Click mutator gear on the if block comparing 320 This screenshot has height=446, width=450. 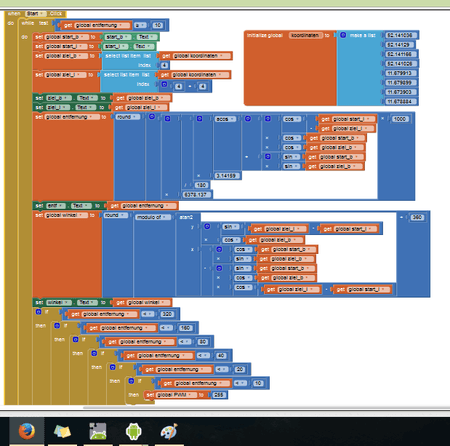(38, 312)
